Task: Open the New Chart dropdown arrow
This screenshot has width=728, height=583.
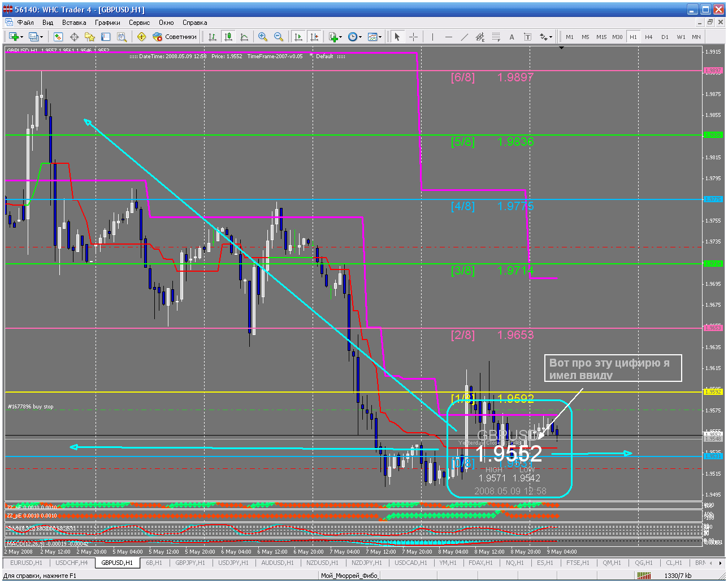Action: [x=21, y=37]
